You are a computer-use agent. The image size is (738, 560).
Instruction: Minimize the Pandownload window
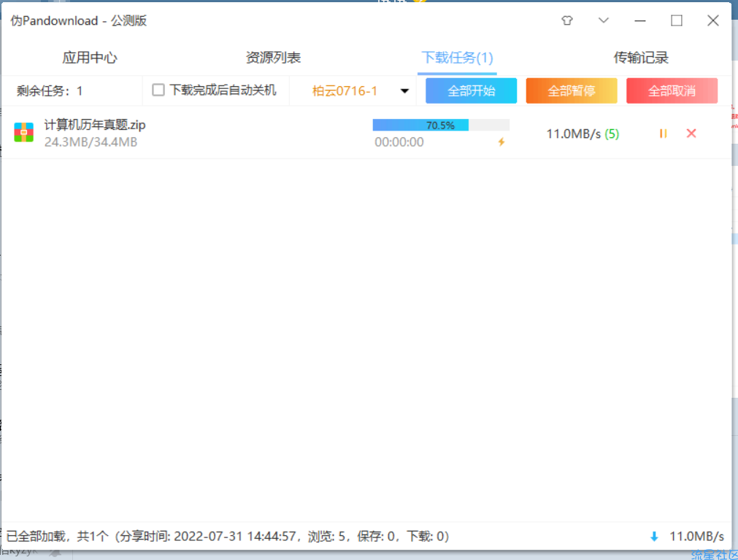click(x=639, y=20)
